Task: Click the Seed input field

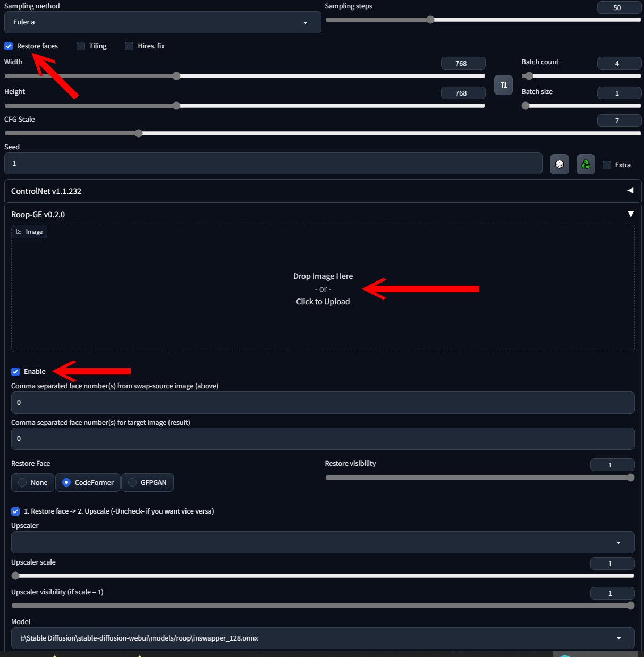Action: 273,164
